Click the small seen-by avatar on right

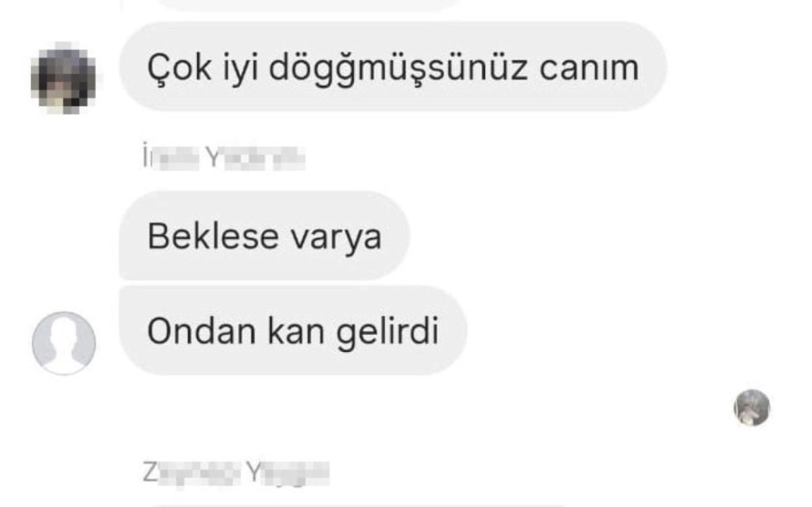[752, 407]
